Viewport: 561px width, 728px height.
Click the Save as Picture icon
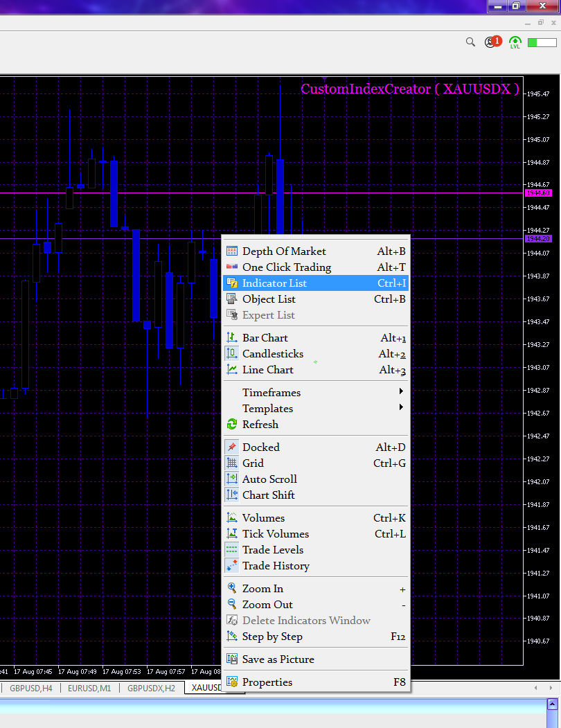pyautogui.click(x=232, y=659)
